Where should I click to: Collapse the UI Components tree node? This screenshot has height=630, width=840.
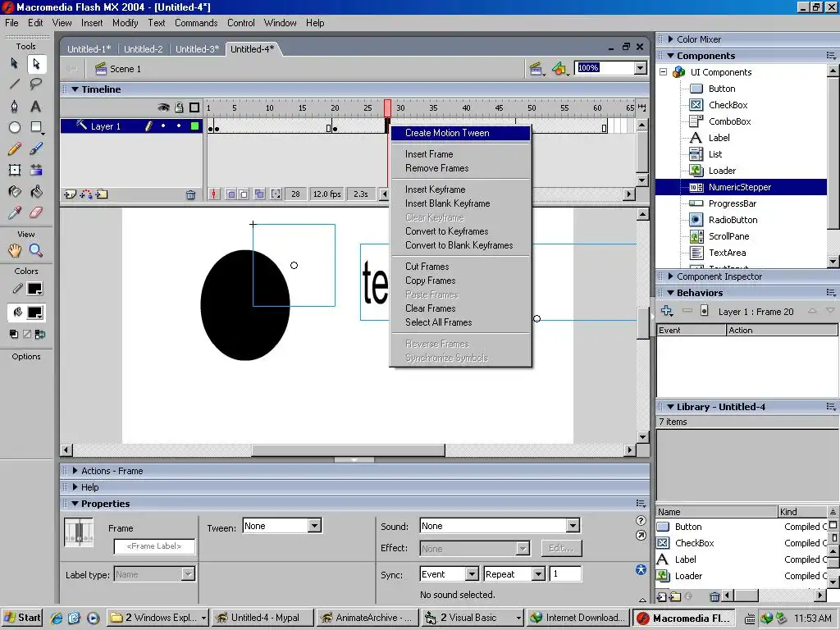click(663, 72)
